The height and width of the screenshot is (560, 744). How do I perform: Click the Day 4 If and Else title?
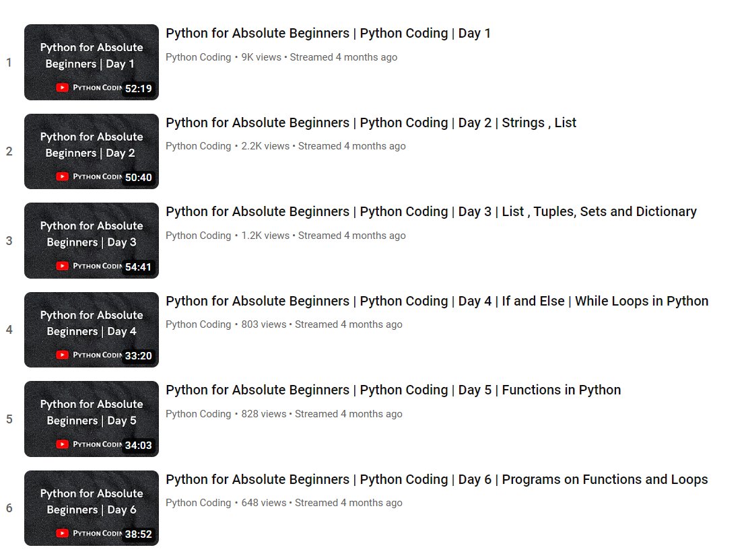point(437,301)
